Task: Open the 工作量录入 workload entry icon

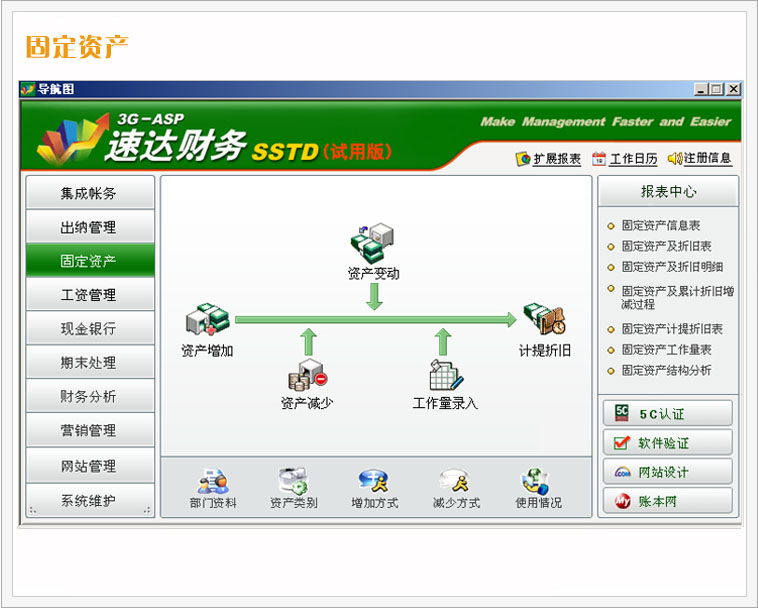Action: (446, 375)
